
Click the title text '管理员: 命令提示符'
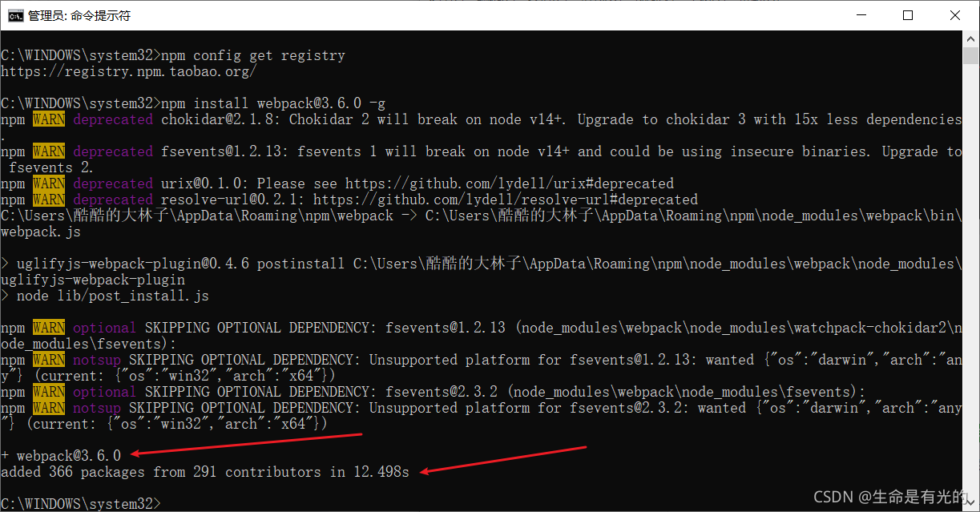[x=79, y=15]
